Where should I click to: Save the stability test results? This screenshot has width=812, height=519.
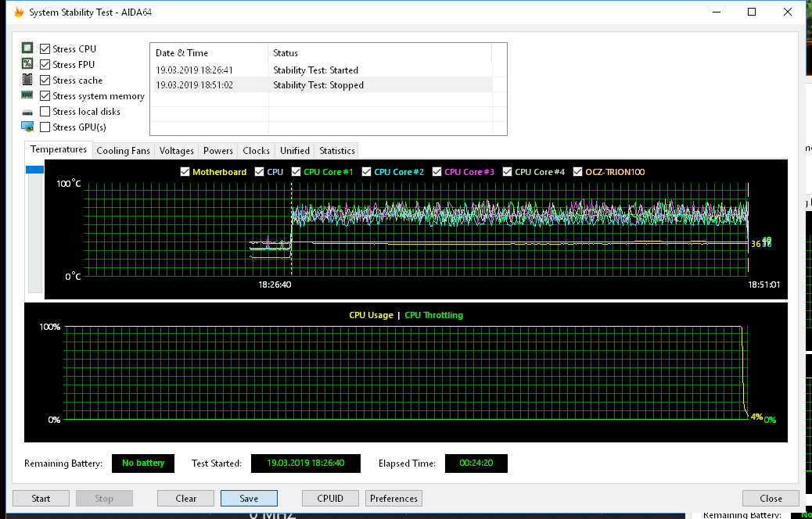pos(249,499)
